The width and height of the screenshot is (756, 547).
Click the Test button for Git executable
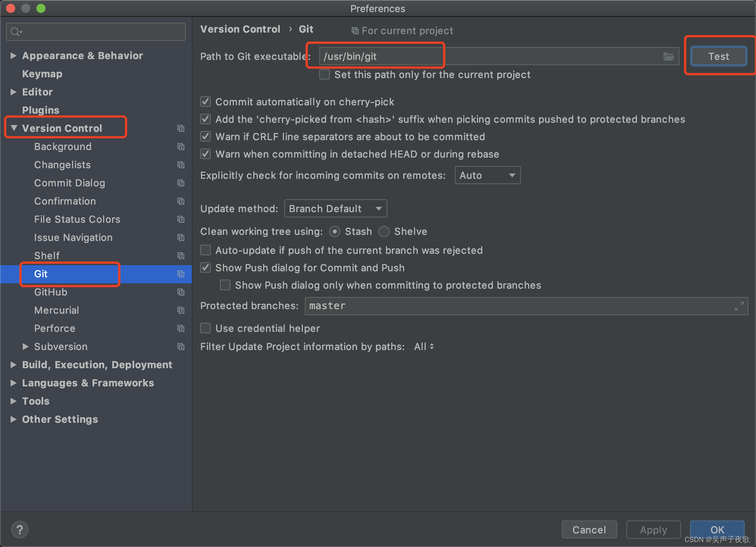(x=719, y=56)
